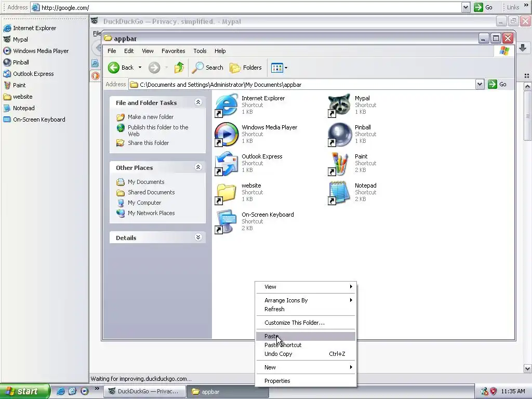Open website folder from the left appbar
532x399 pixels.
pos(18,97)
